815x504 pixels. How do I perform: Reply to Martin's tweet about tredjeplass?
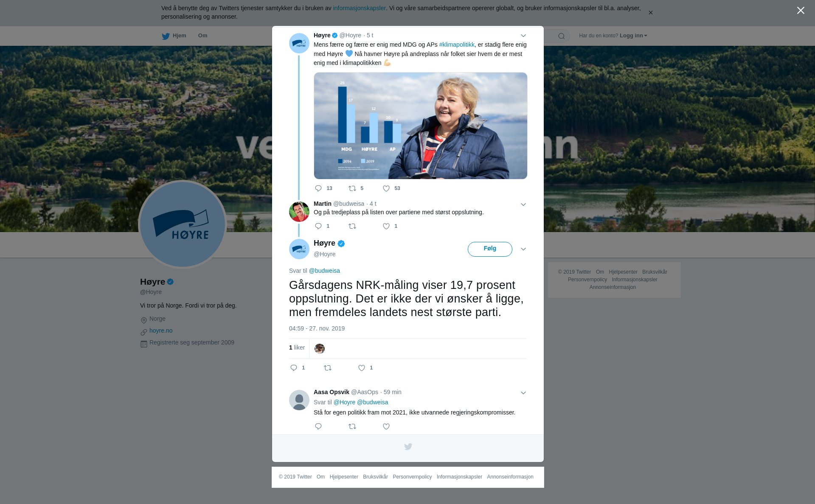pyautogui.click(x=318, y=227)
